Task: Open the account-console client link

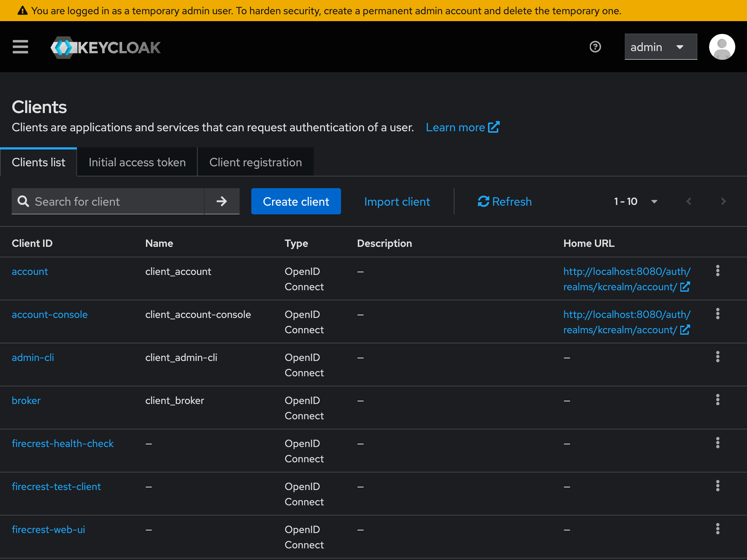Action: [50, 315]
